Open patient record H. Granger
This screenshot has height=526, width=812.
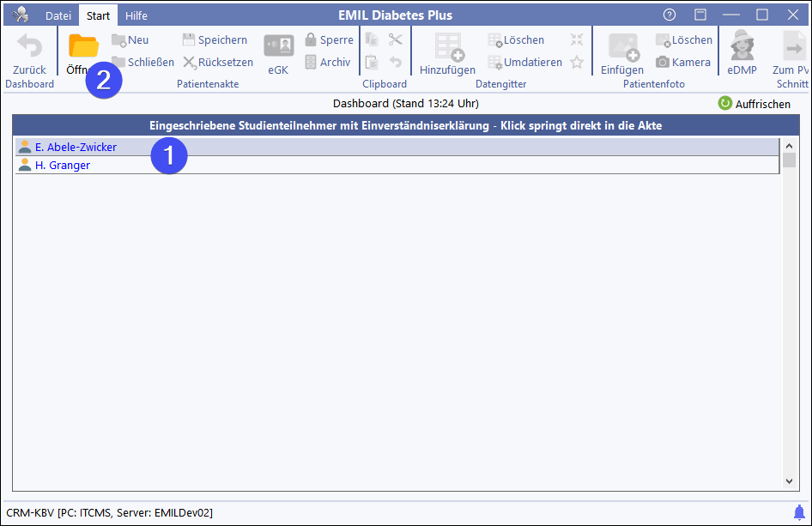[x=63, y=166]
